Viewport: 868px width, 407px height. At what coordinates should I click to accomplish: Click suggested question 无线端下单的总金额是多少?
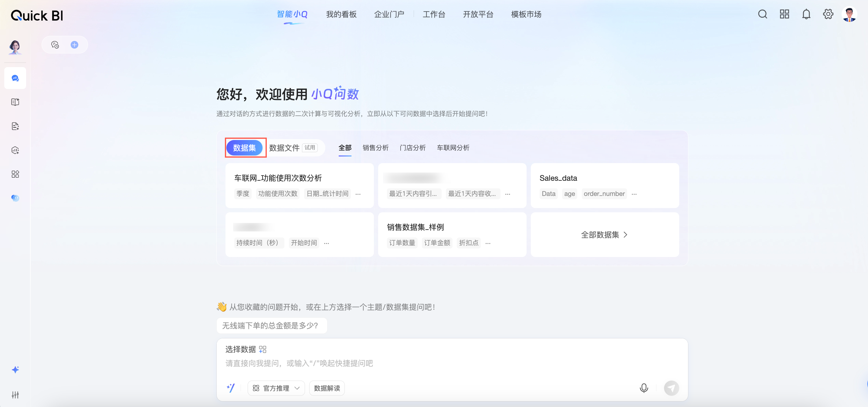click(272, 325)
